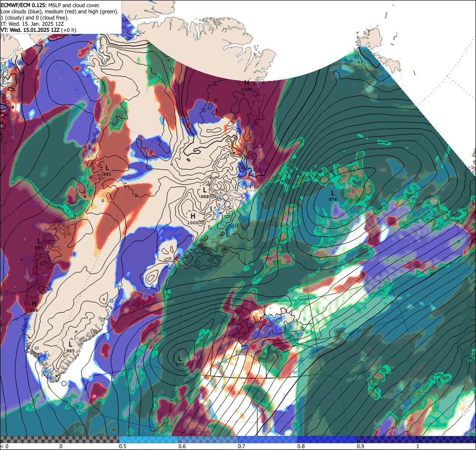Screen dimensions: 476x450
Task: Click the light cyan 0.5–0.6 colorbar segment
Action: coord(149,440)
